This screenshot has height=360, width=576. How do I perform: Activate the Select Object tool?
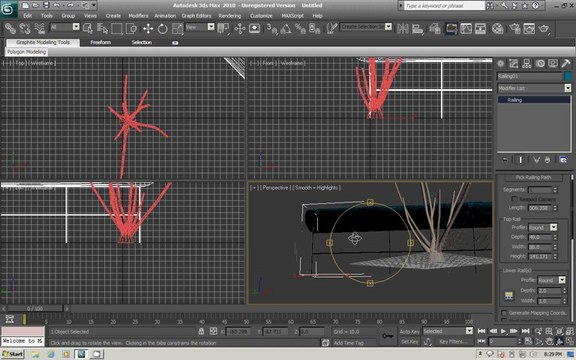point(88,28)
